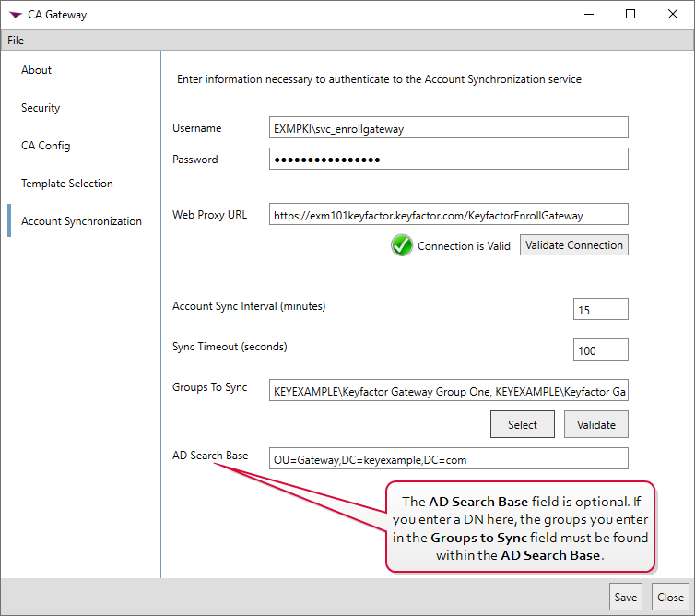Image resolution: width=695 pixels, height=616 pixels.
Task: Click the Groups To Sync text box
Action: 448,392
